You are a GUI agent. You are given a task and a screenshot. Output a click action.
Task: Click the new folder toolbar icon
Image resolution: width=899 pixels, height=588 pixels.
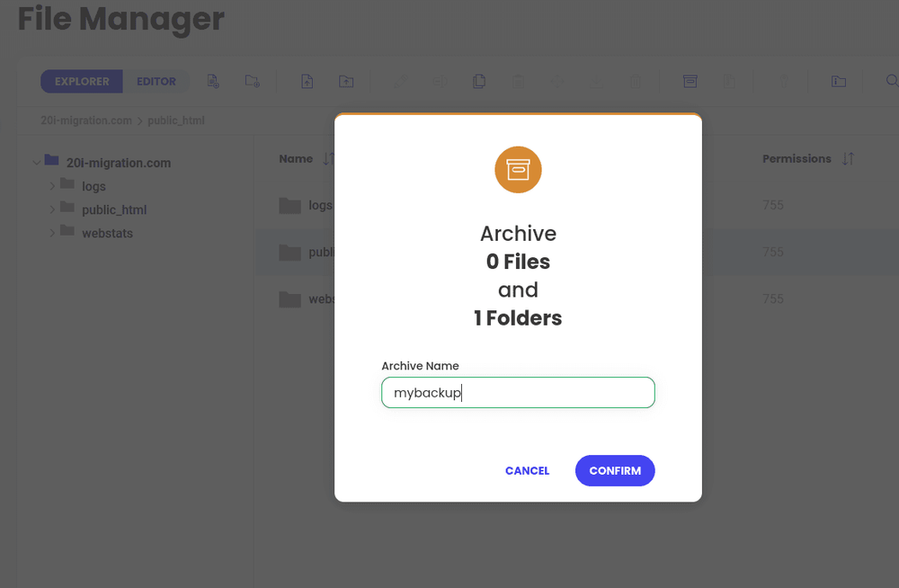click(253, 82)
